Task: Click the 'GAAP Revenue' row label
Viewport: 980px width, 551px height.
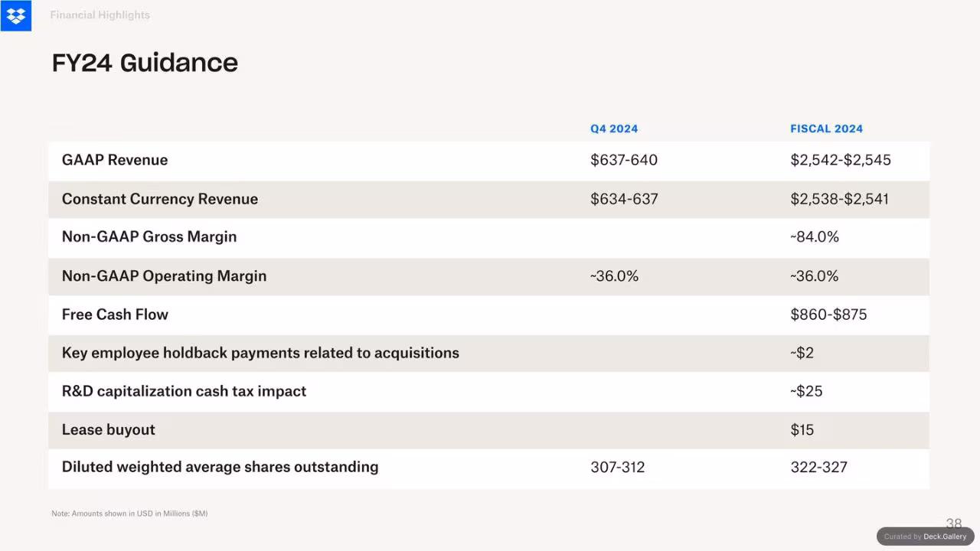Action: click(115, 160)
